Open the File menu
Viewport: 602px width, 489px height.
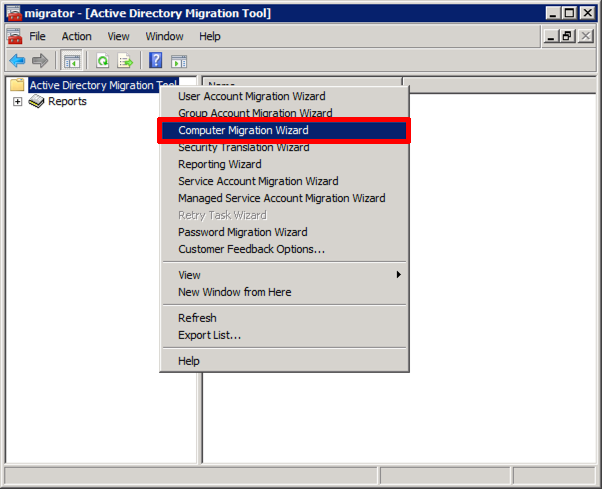coord(37,36)
